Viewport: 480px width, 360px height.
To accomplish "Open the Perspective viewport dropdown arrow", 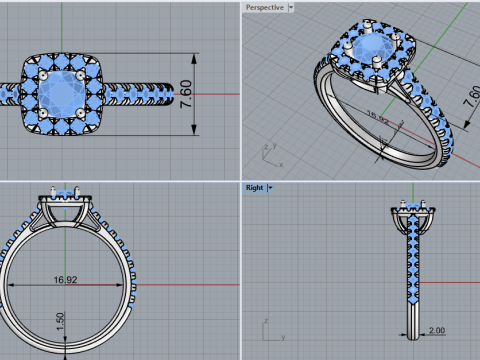I will pos(291,7).
